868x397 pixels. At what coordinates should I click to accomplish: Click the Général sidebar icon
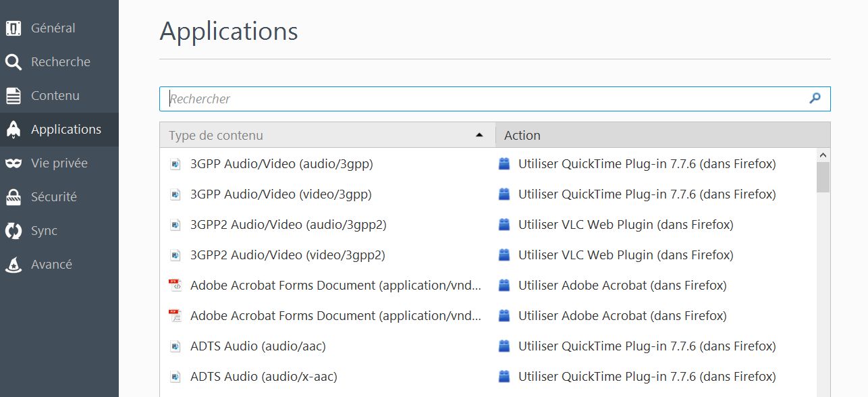click(x=13, y=28)
